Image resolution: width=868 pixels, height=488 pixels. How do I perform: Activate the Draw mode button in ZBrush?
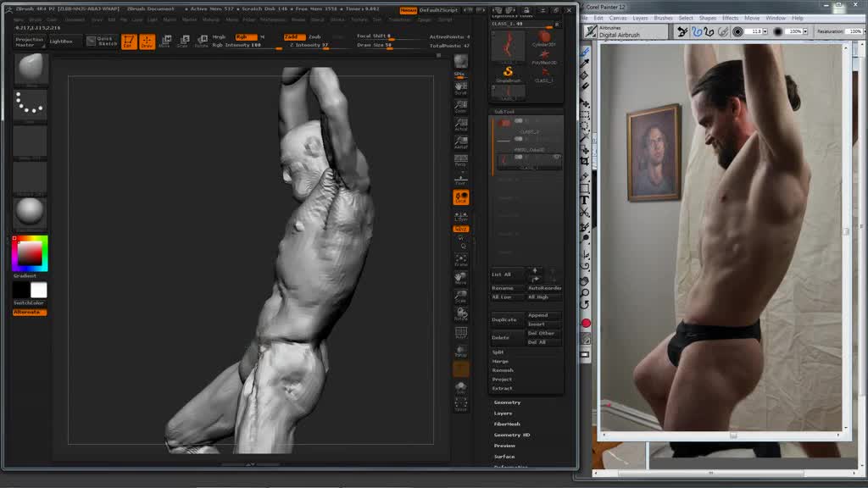[147, 42]
